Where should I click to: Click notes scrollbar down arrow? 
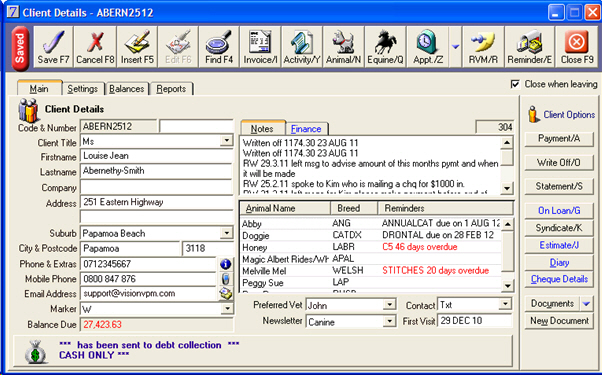[x=507, y=188]
